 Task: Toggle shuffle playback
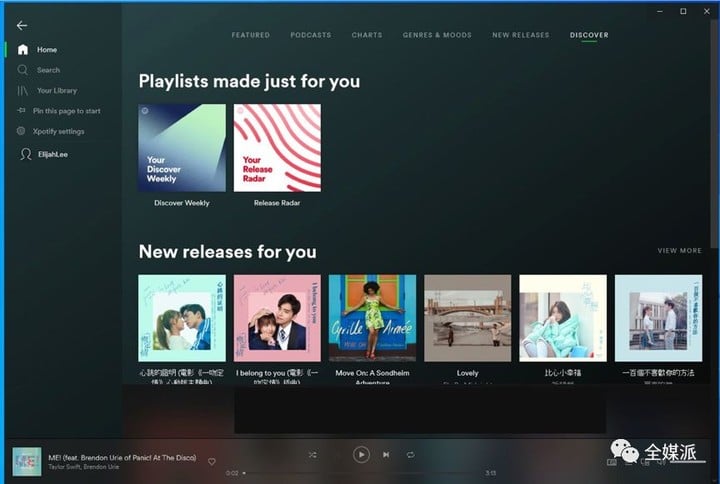point(312,455)
